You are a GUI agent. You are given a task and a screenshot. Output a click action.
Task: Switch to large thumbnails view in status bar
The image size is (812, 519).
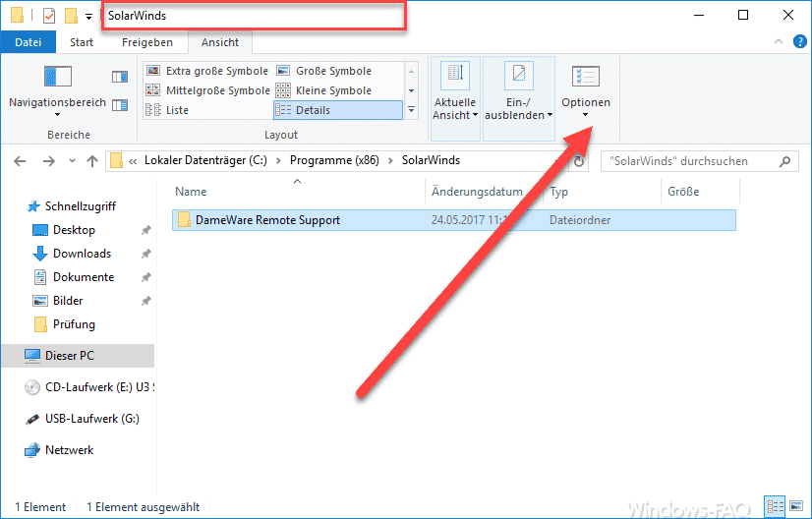coord(796,506)
